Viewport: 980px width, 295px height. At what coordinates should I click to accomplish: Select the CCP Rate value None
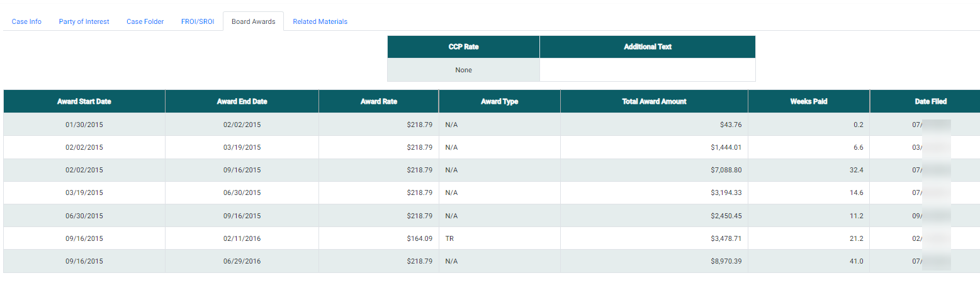coord(463,70)
